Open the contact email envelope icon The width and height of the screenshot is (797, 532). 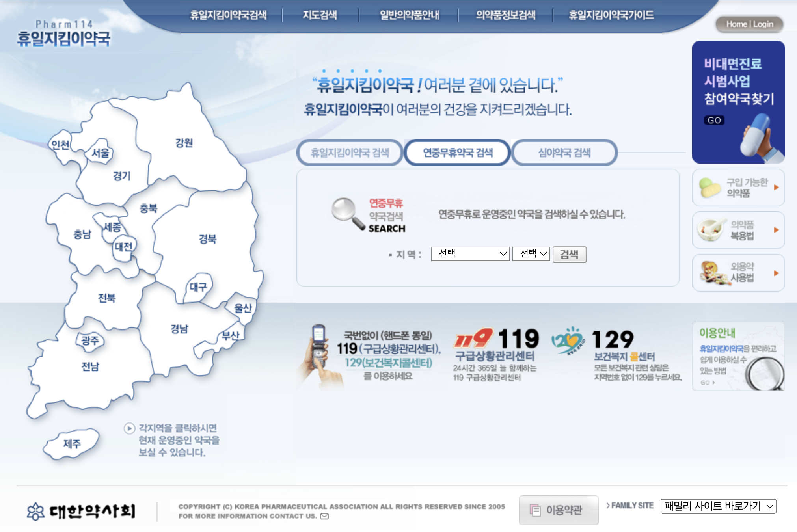pyautogui.click(x=324, y=516)
